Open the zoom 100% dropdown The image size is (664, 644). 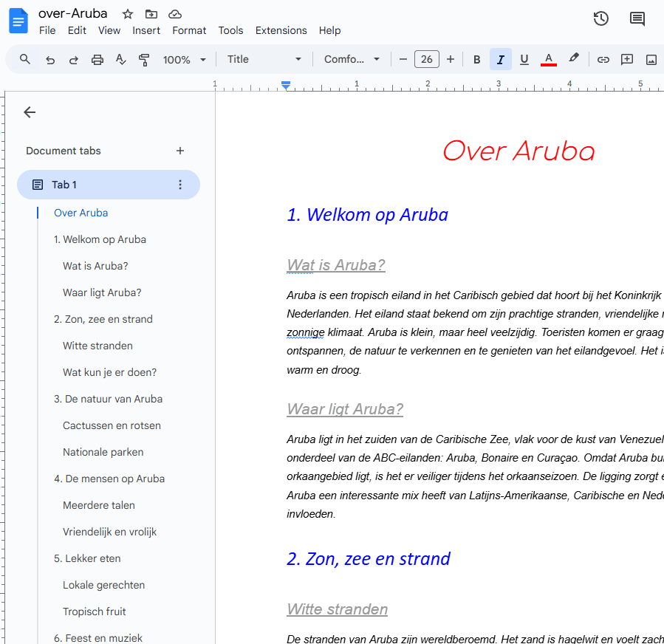coord(185,60)
